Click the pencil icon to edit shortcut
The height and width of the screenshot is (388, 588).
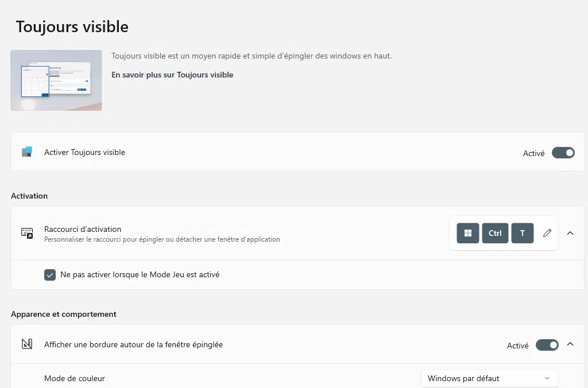(547, 233)
